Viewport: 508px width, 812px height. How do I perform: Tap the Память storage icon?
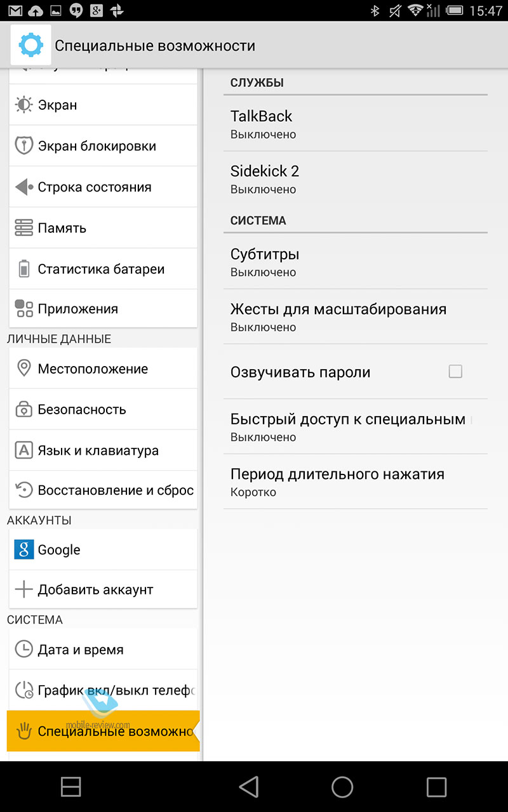pyautogui.click(x=23, y=228)
